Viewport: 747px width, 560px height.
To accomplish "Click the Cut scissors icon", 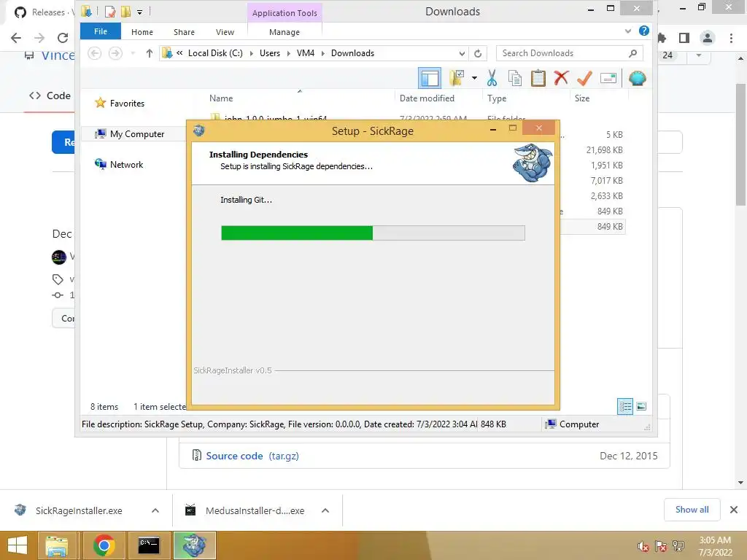I will (x=492, y=78).
